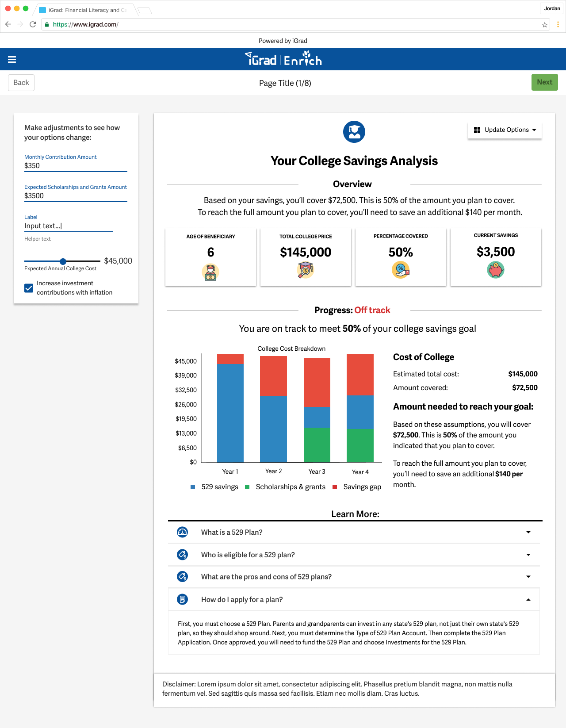Open the browser's three-dot menu
Image resolution: width=566 pixels, height=728 pixels.
[x=558, y=24]
